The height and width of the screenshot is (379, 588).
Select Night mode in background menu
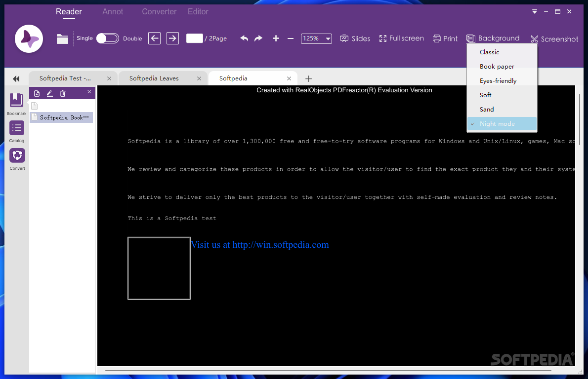pyautogui.click(x=502, y=123)
